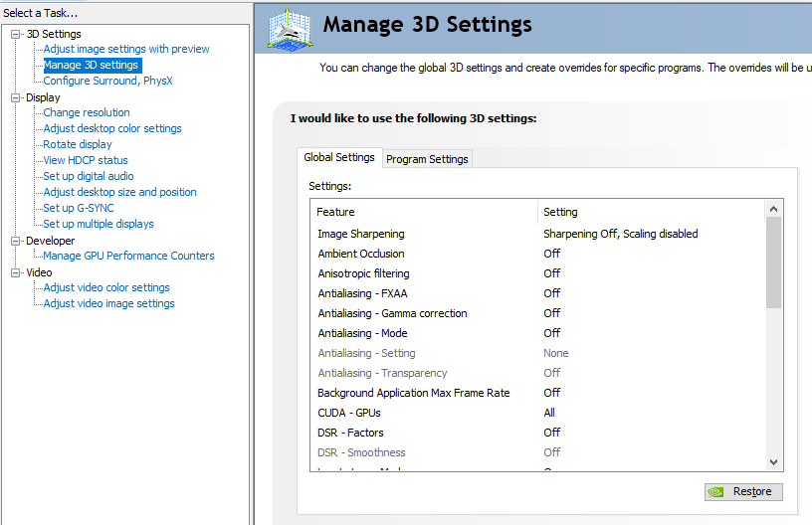Select the Antialiasing - FXAA row
Screen dimensions: 812x525
[x=538, y=293]
